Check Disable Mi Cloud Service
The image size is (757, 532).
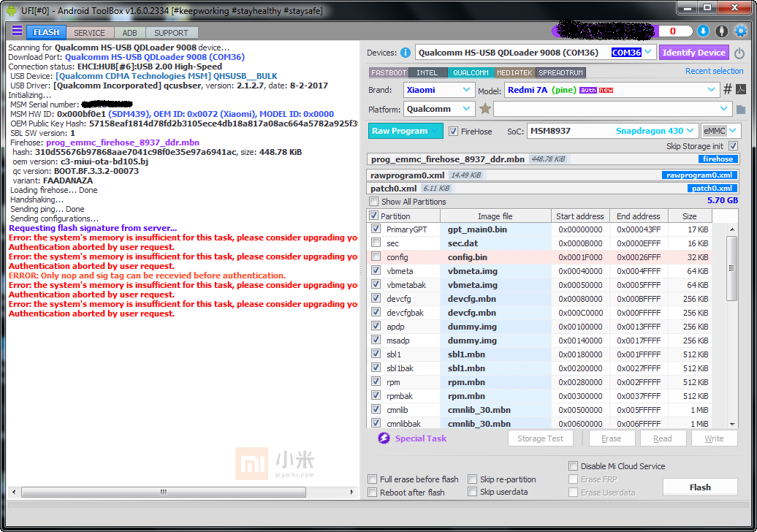[574, 466]
